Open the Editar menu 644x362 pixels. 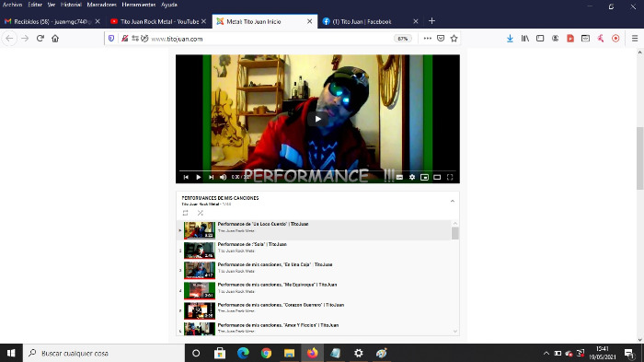pos(35,5)
